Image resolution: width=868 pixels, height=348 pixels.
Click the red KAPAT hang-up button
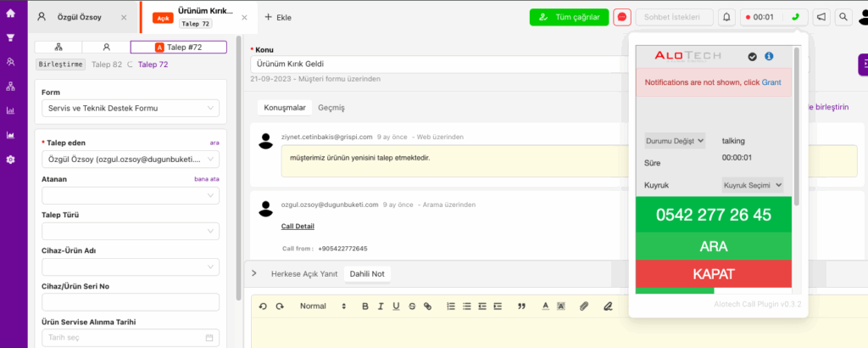tap(714, 274)
